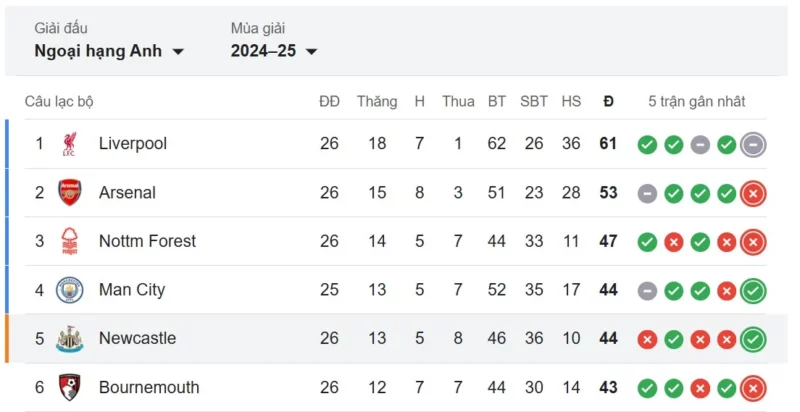Viewport: 800px width, 412px height.
Task: Click the Liverpool club crest icon
Action: [69, 144]
